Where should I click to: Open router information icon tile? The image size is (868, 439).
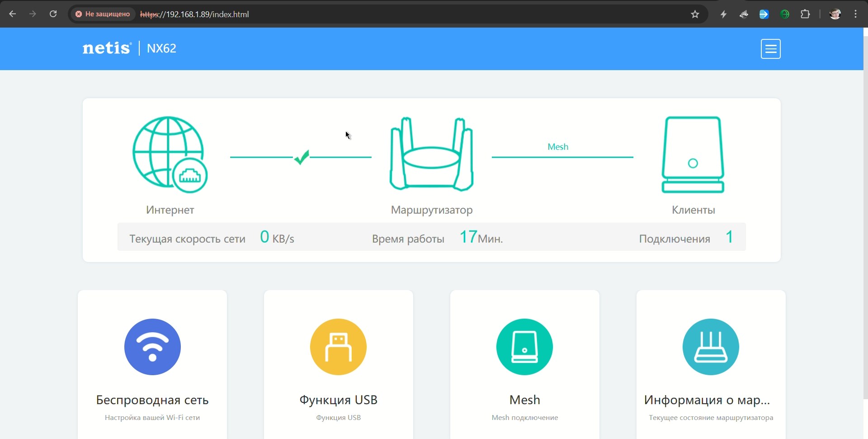711,347
